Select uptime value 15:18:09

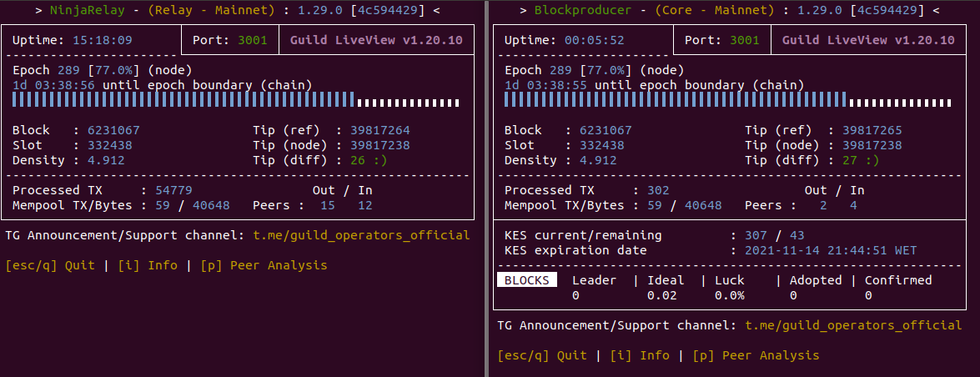click(103, 40)
